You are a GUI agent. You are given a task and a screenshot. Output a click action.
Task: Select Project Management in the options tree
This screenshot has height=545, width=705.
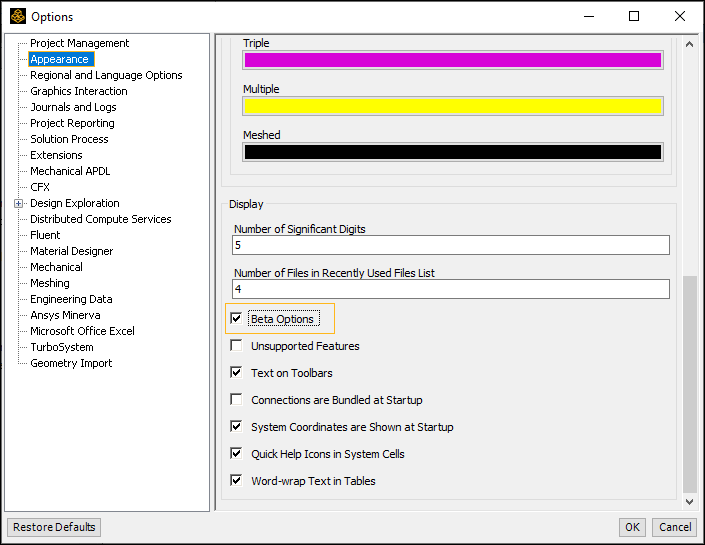79,43
